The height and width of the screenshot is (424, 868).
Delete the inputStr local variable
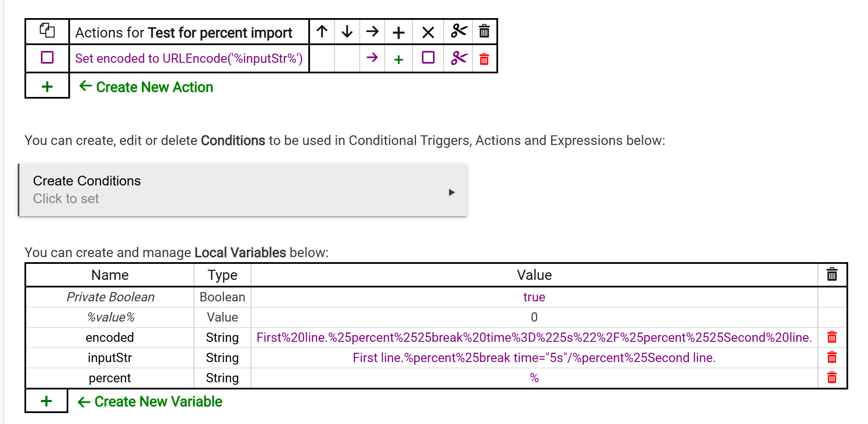pyautogui.click(x=832, y=358)
